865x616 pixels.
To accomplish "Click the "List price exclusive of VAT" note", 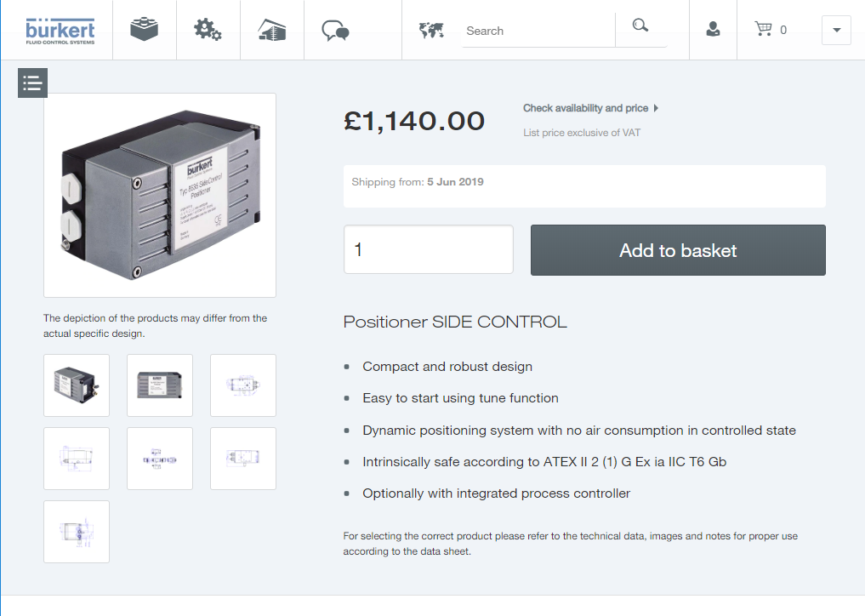I will tap(582, 133).
